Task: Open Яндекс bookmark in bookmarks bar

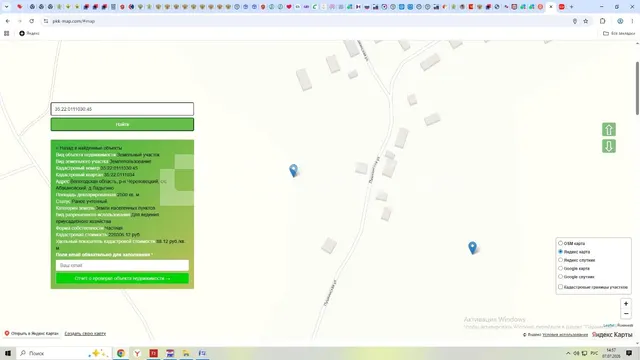Action: click(29, 33)
